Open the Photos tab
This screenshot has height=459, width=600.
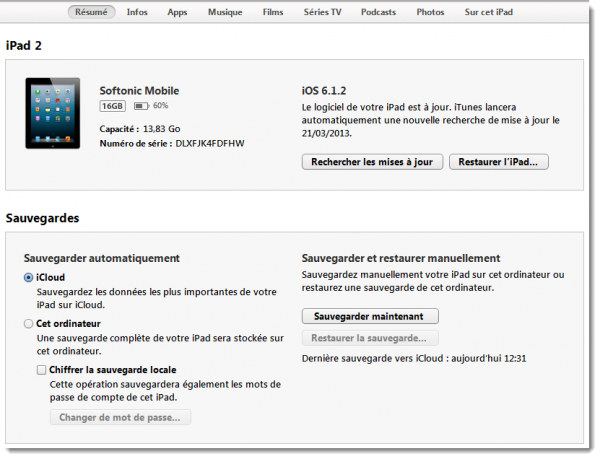[x=430, y=12]
